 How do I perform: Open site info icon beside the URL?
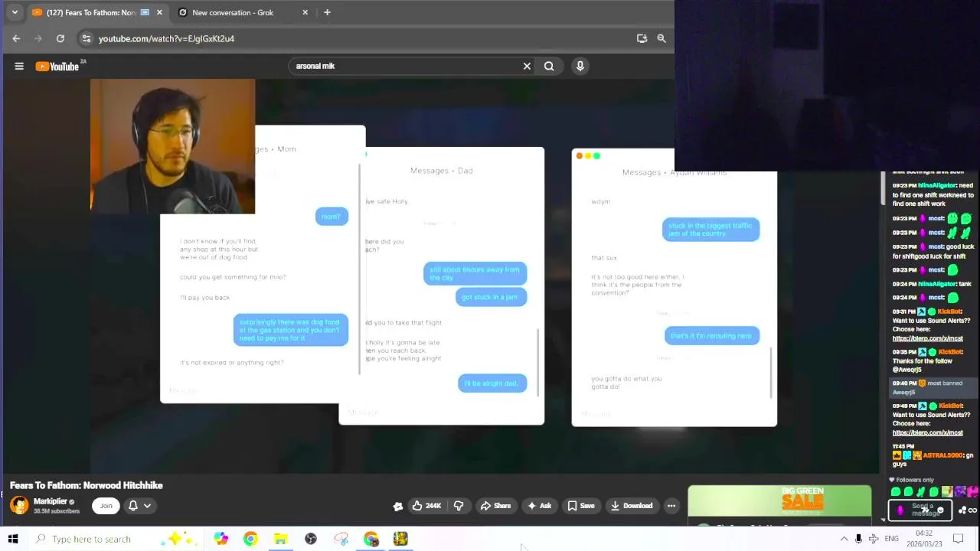coord(87,38)
